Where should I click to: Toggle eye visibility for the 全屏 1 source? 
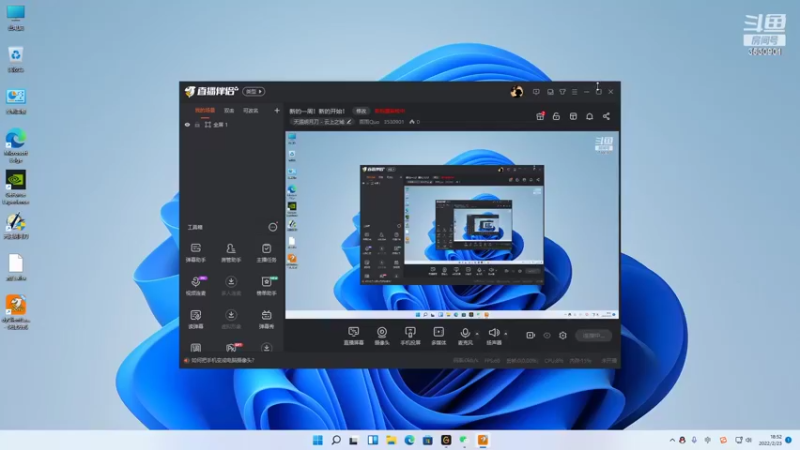coord(187,124)
